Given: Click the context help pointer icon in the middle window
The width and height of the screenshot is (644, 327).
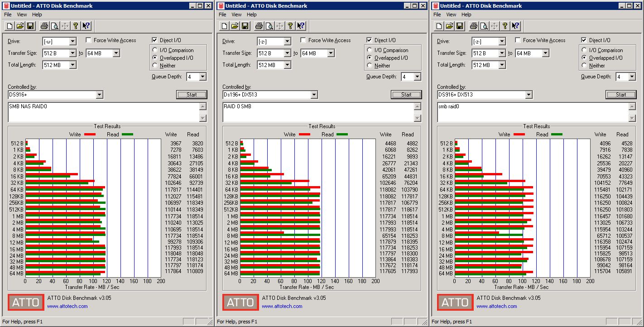Looking at the screenshot, I should coord(301,26).
